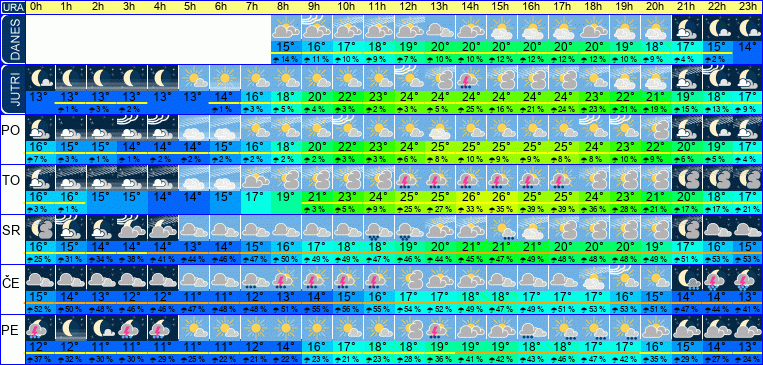Click the PO 3h windy night cloud icon
763x365 pixels.
132,128
